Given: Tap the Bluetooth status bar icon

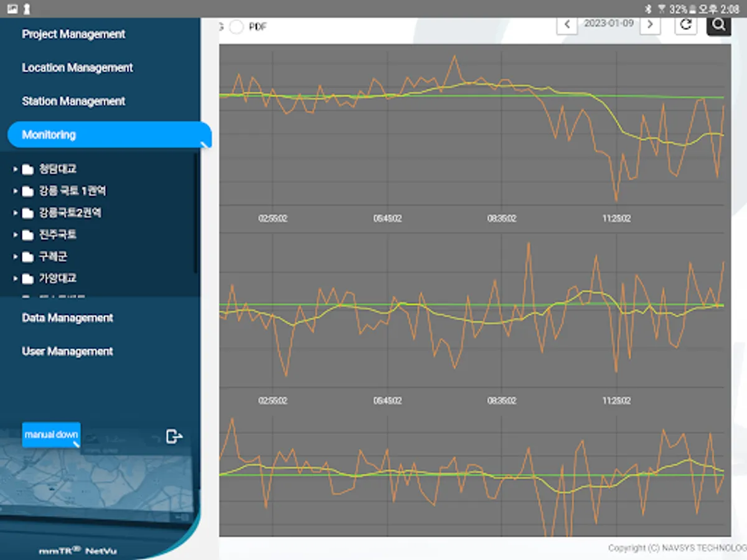Looking at the screenshot, I should (647, 9).
